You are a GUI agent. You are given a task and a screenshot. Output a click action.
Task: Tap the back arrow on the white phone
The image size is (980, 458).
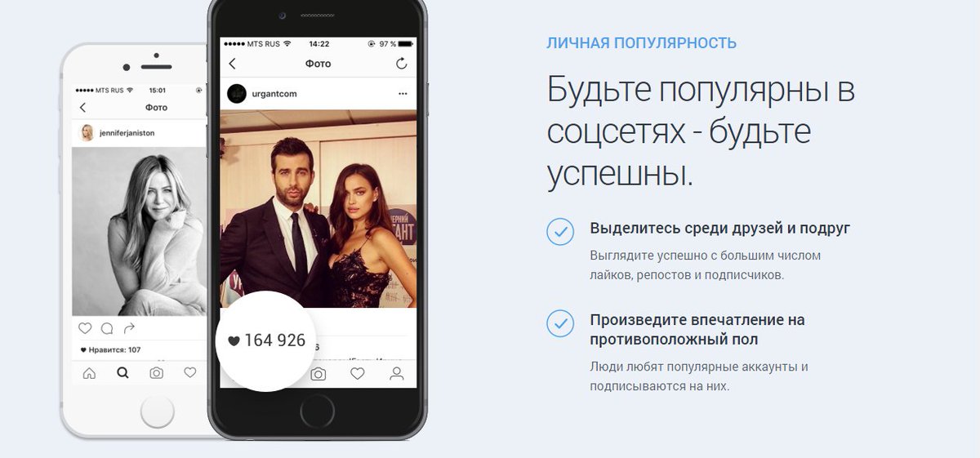tap(82, 108)
